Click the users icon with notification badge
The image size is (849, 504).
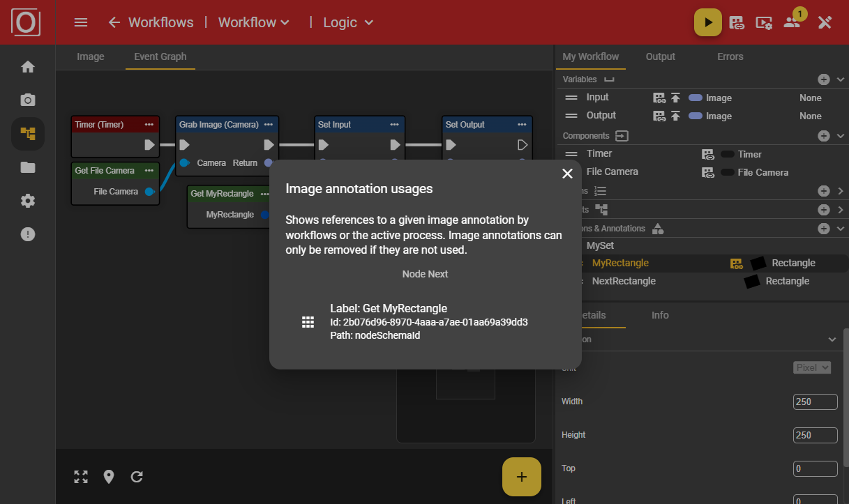(792, 22)
